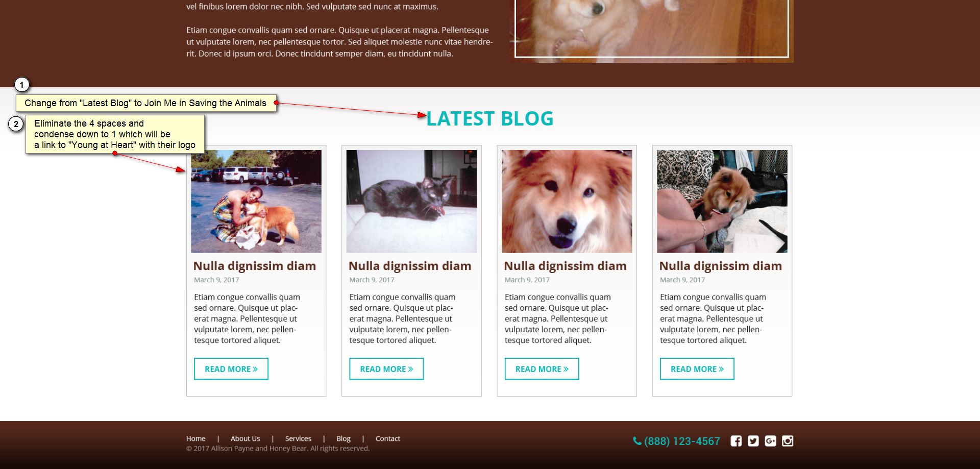The width and height of the screenshot is (980, 469).
Task: Open the Twitter icon in footer
Action: coord(753,441)
